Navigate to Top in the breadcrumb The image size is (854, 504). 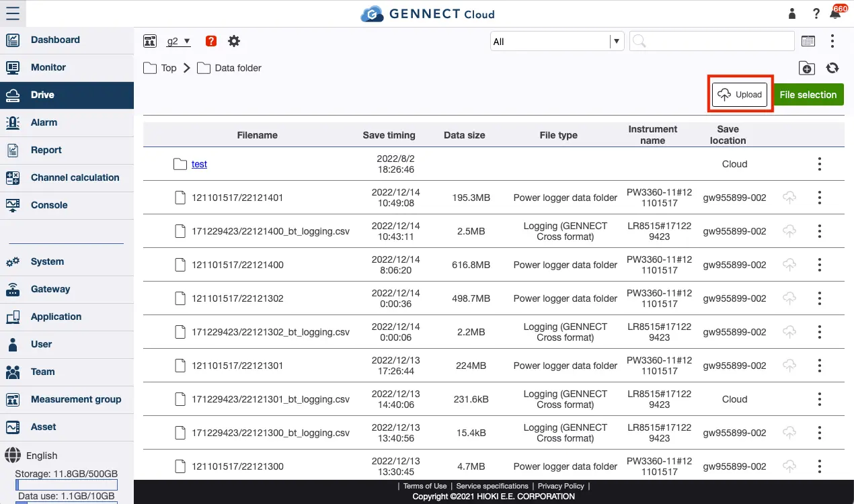(160, 68)
